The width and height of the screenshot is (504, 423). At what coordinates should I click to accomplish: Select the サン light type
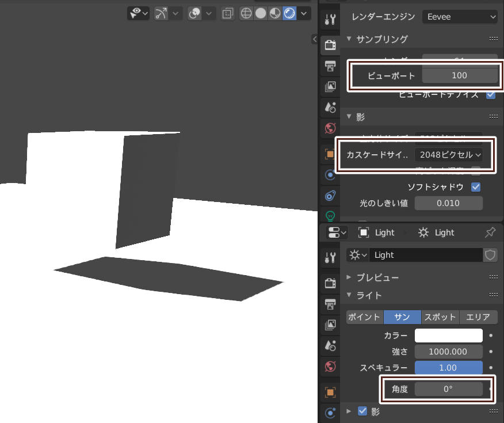pyautogui.click(x=402, y=317)
